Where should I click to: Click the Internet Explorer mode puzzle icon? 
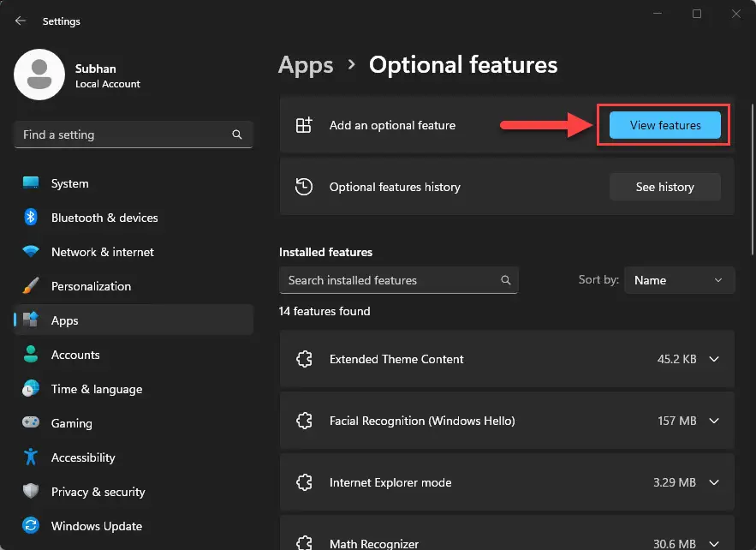pos(304,482)
